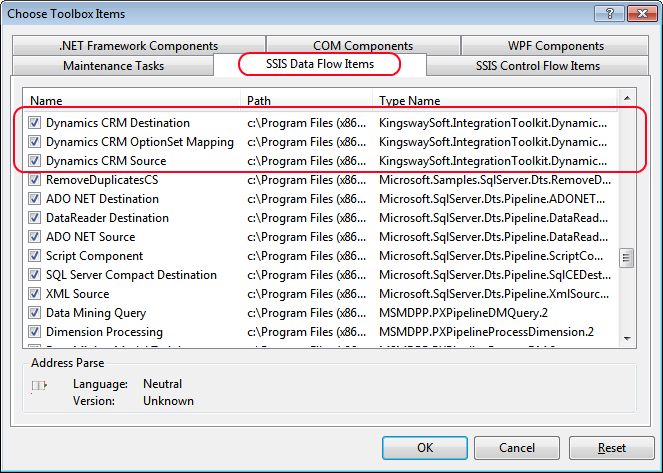Sort by the Type Name column header
The image size is (663, 473).
495,100
